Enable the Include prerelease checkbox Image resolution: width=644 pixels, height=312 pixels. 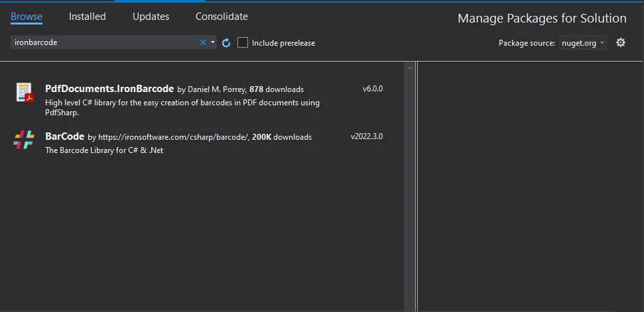243,42
